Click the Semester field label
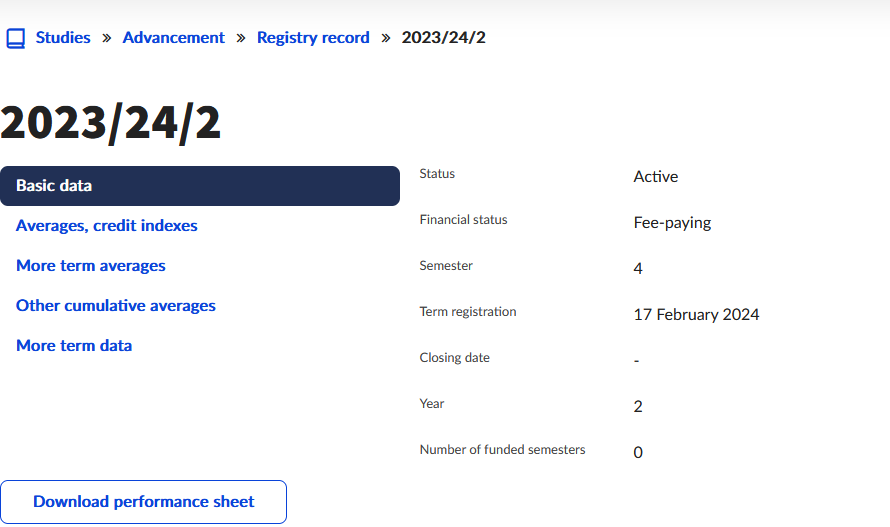890x527 pixels. pos(446,266)
